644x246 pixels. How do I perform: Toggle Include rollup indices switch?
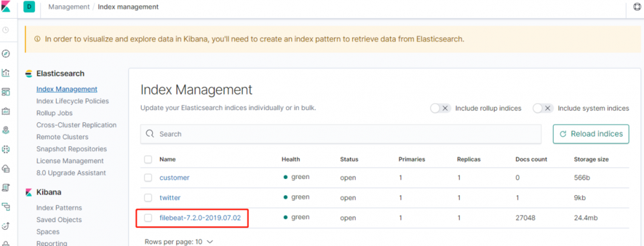tap(440, 108)
